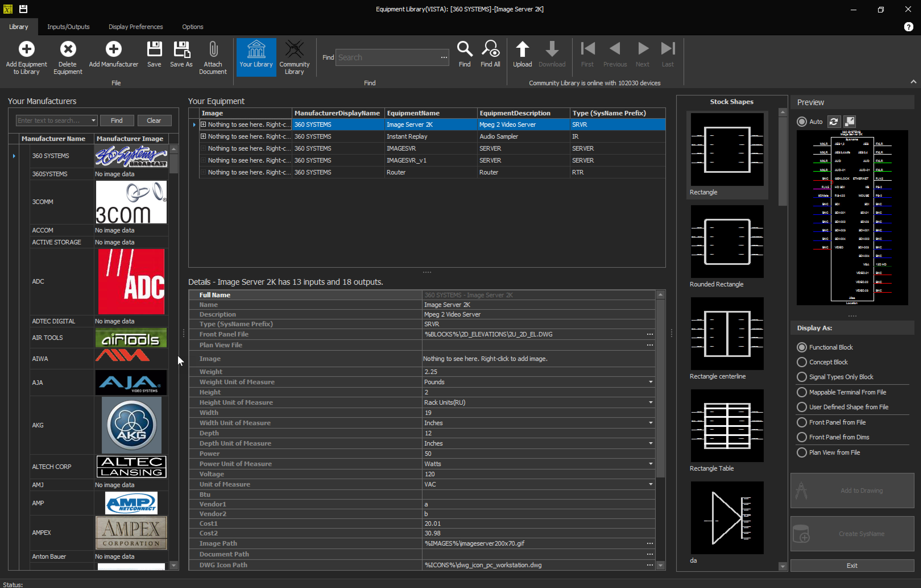Select Concept Block display option
Screen dimensions: 921x588
coord(801,362)
